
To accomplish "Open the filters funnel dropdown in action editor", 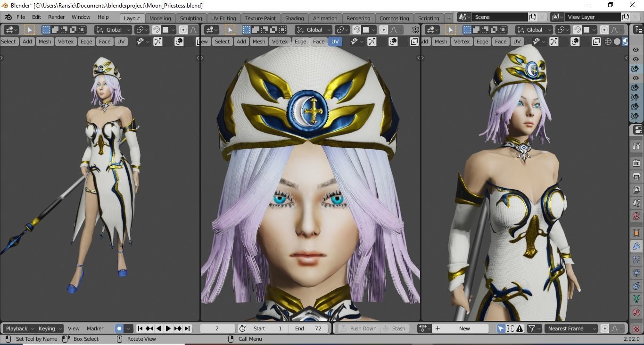I will (534, 328).
